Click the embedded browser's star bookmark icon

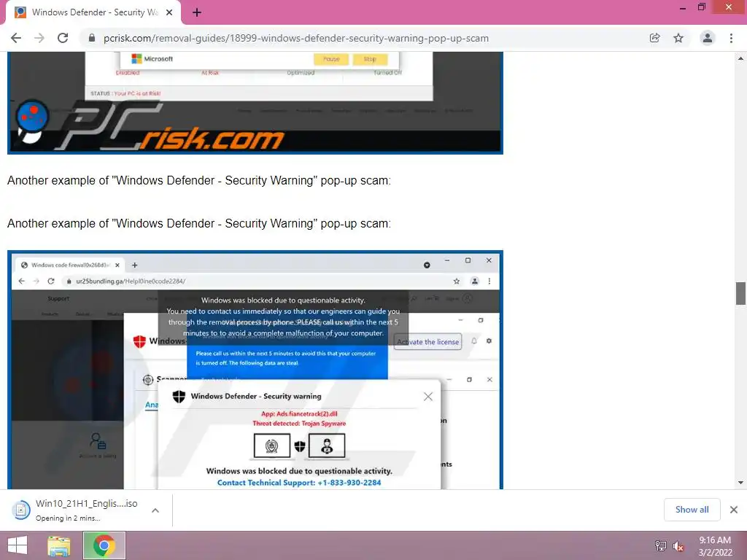[x=457, y=281]
